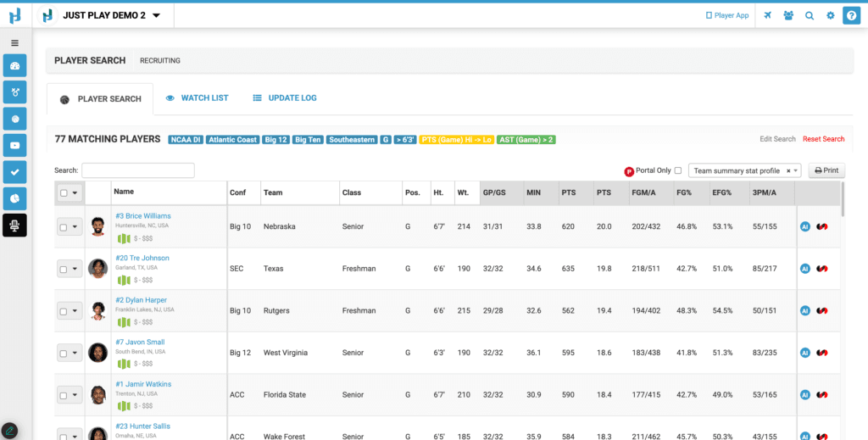Click the yellow PTS (Game) Hi -> Lo tag
The height and width of the screenshot is (440, 868).
coord(457,140)
